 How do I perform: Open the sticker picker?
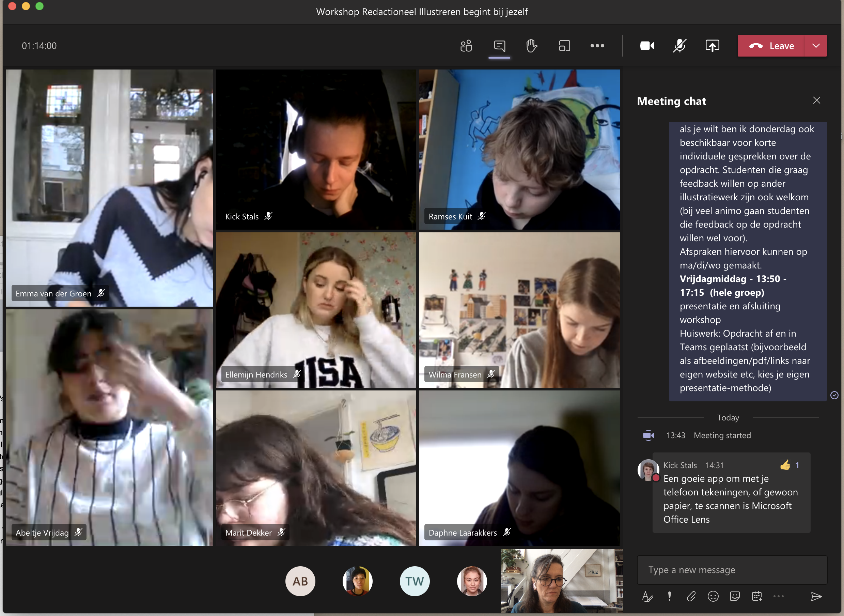(x=735, y=597)
